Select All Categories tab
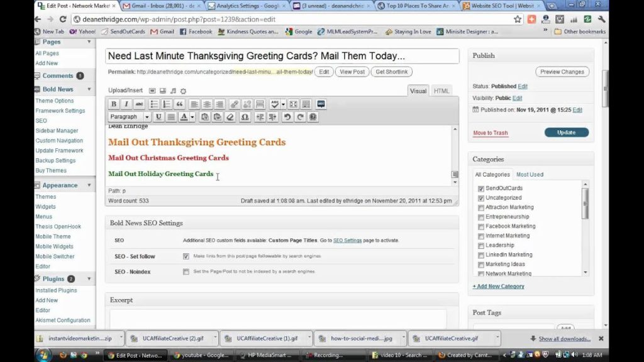Screen dimensions: 644x362 coord(492,175)
